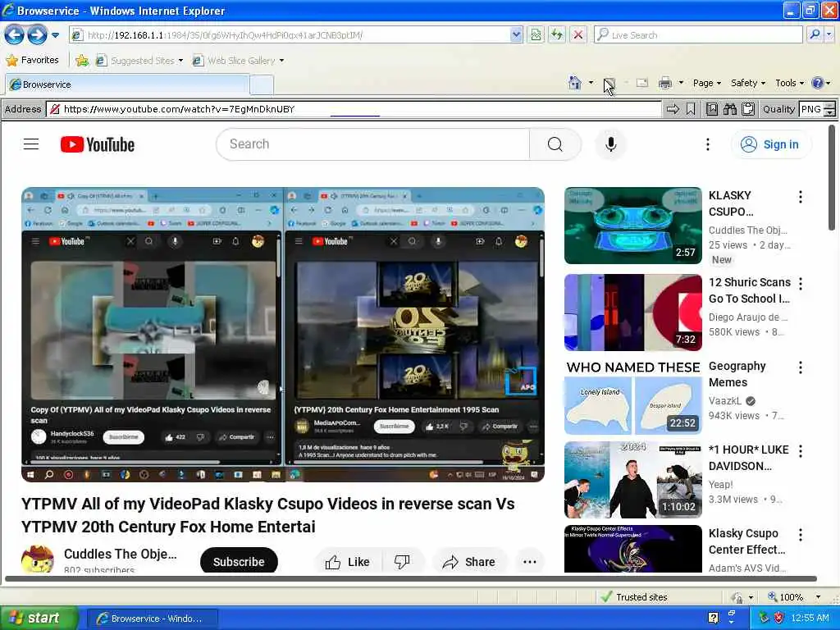
Task: Open the 1 HOUR LUKE DAVIDSON thumbnail
Action: coord(632,479)
